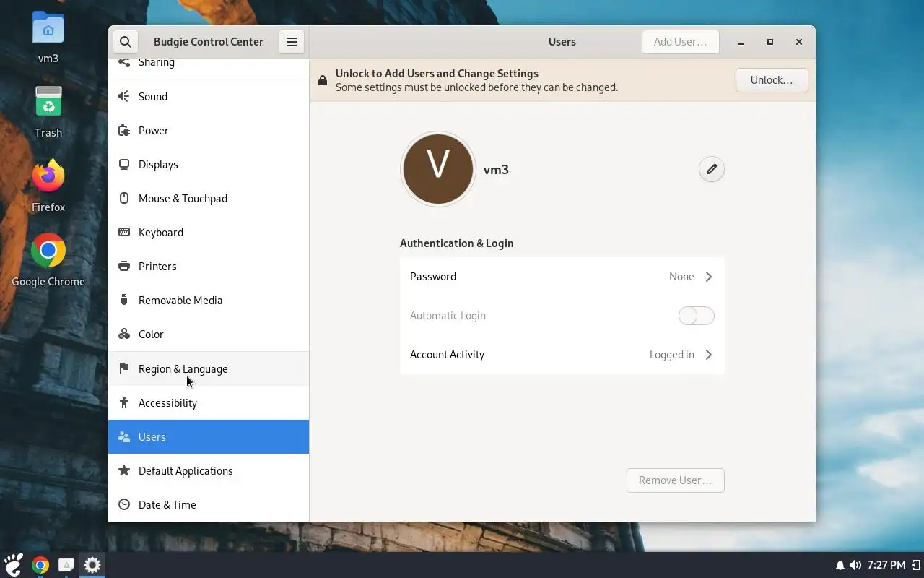Screen dimensions: 924x578
Task: Select Removable Media in the sidebar
Action: click(209, 300)
